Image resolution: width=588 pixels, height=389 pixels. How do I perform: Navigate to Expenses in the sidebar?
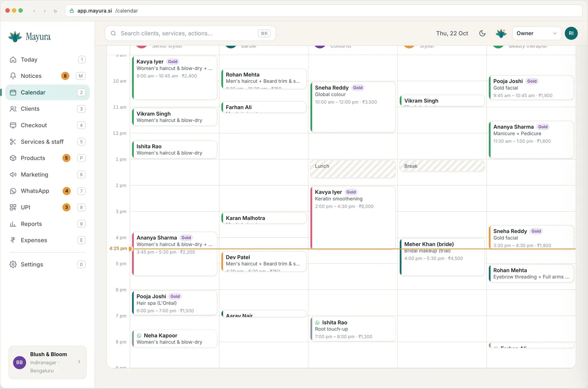tap(47, 240)
